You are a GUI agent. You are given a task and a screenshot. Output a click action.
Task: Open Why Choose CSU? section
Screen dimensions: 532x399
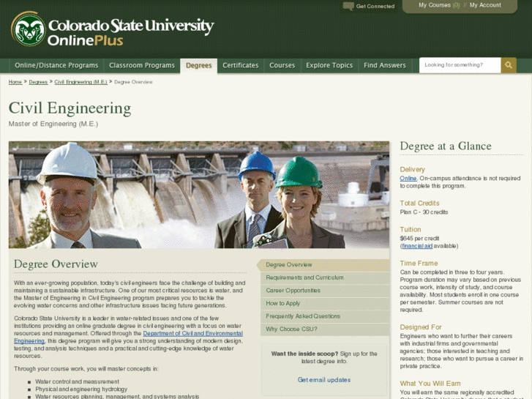point(325,329)
